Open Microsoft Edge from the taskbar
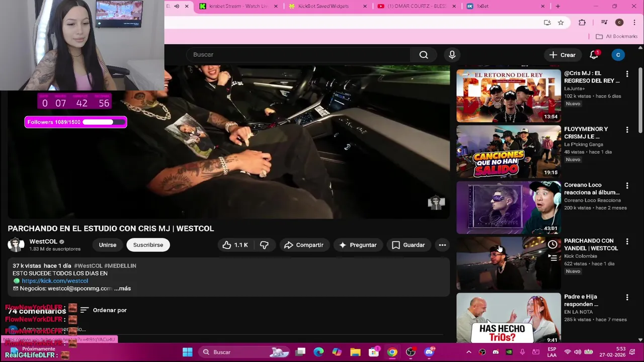The height and width of the screenshot is (362, 644). [318, 352]
